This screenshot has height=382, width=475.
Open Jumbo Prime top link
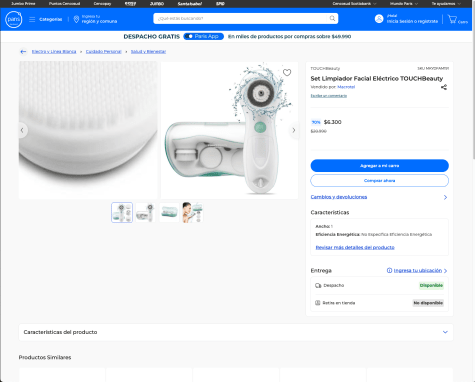click(x=23, y=4)
